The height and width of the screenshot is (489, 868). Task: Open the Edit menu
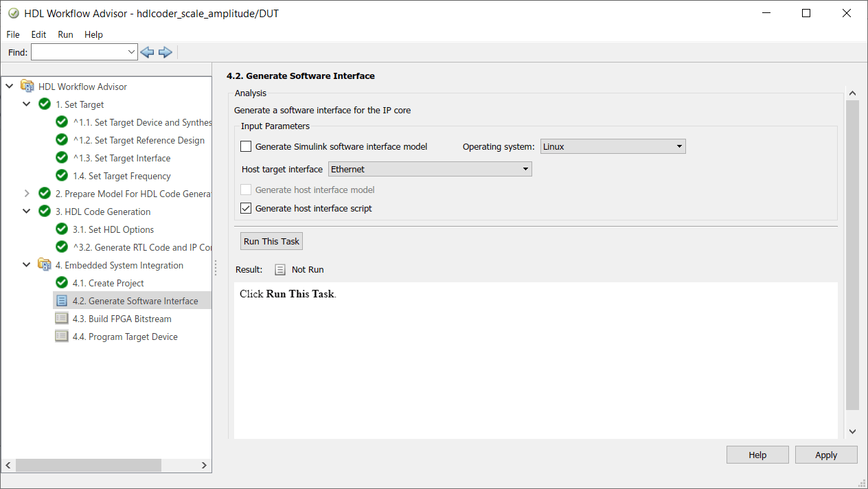click(x=38, y=34)
